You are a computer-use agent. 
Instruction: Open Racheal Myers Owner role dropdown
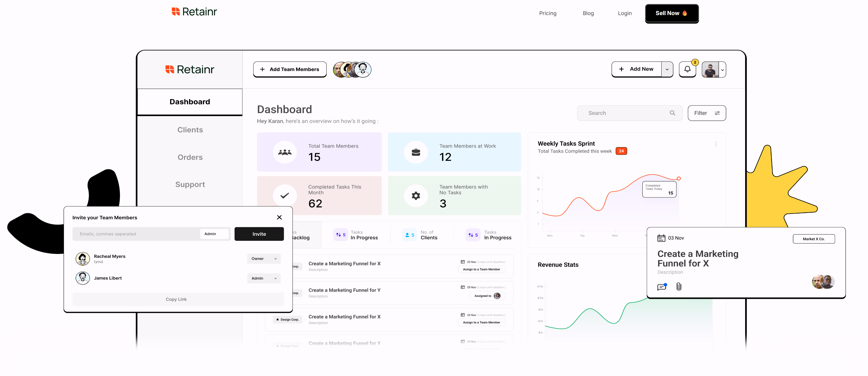click(x=264, y=259)
